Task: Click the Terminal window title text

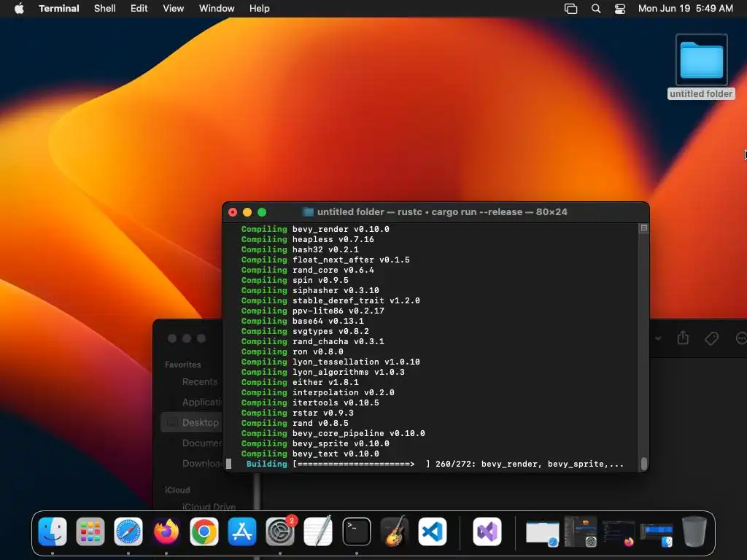Action: (442, 212)
